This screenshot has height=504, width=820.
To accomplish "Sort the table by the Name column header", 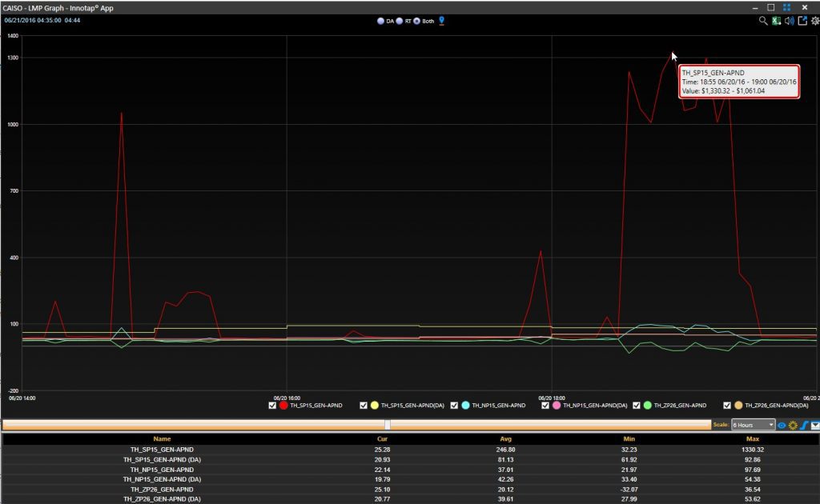I will coord(162,438).
